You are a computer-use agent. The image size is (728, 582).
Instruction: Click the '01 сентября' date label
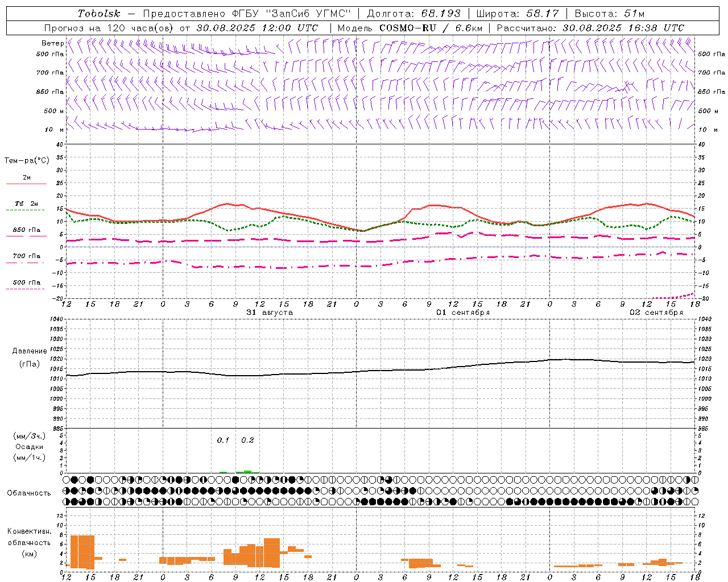tap(463, 313)
